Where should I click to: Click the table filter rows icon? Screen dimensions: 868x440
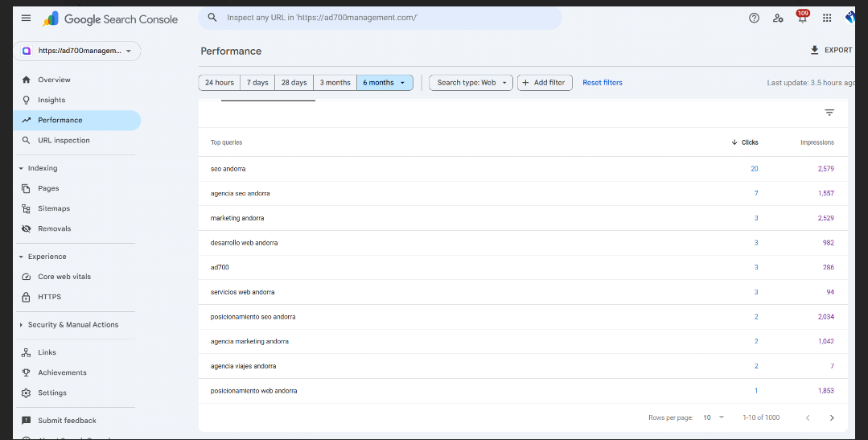[829, 113]
